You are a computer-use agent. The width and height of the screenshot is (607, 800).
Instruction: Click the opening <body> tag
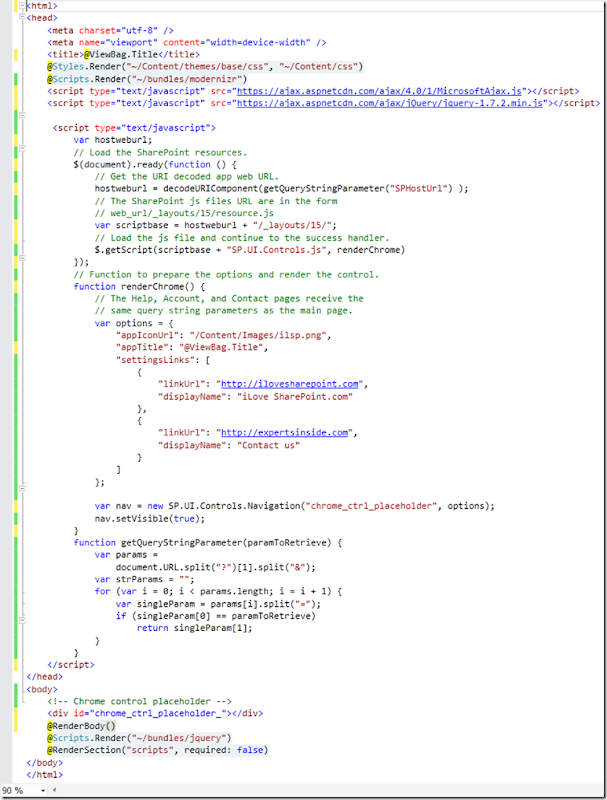(42, 689)
